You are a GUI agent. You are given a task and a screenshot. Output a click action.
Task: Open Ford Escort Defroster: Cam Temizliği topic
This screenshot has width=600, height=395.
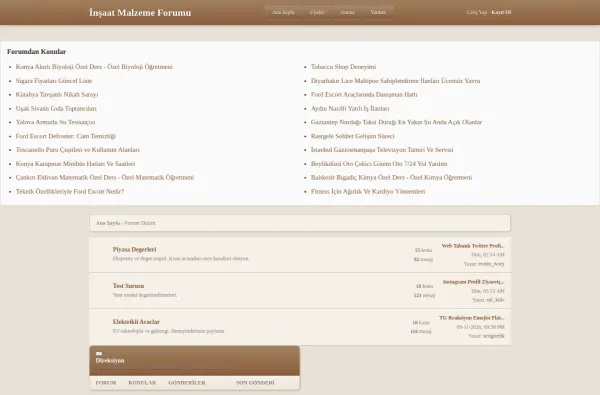tap(66, 136)
